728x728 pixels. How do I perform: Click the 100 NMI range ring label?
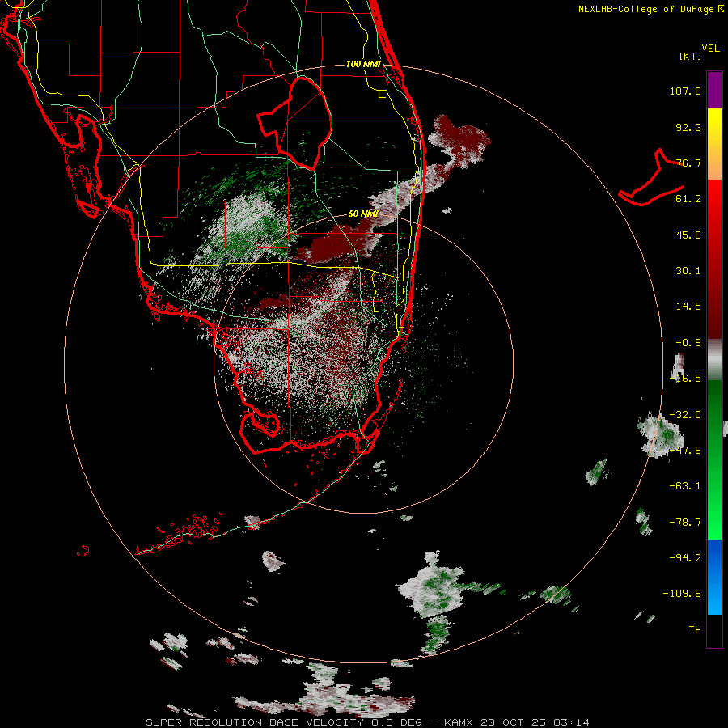363,64
